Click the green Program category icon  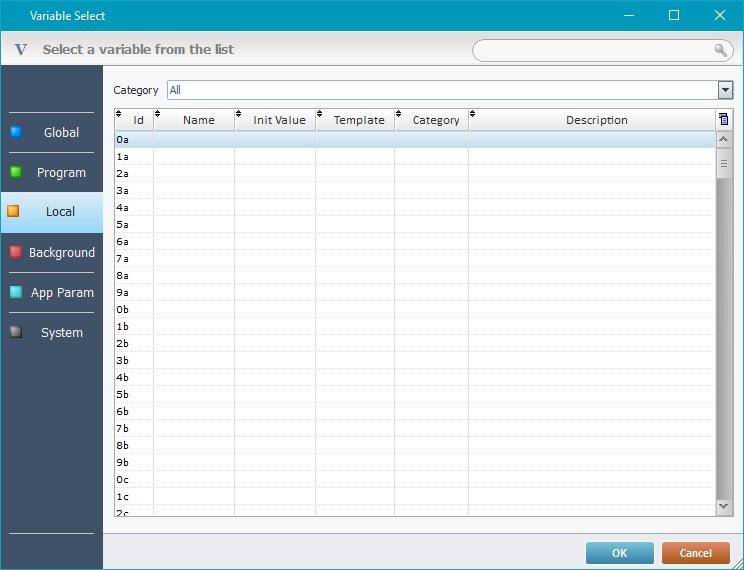click(x=15, y=172)
